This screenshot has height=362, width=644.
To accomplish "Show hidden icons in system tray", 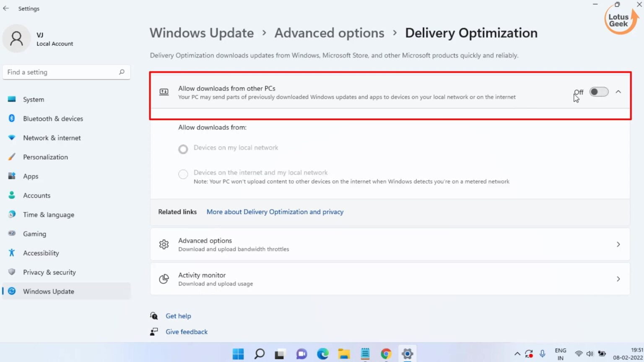I will [517, 354].
